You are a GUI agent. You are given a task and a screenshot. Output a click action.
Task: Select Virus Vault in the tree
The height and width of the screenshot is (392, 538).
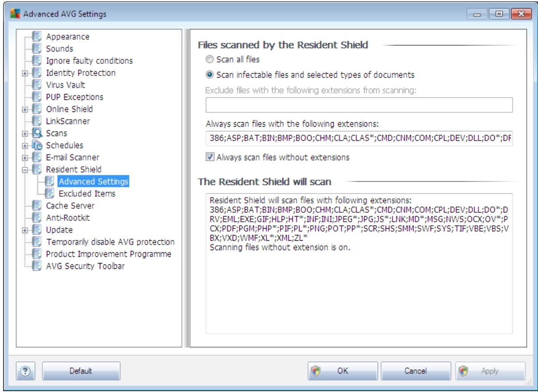(65, 85)
